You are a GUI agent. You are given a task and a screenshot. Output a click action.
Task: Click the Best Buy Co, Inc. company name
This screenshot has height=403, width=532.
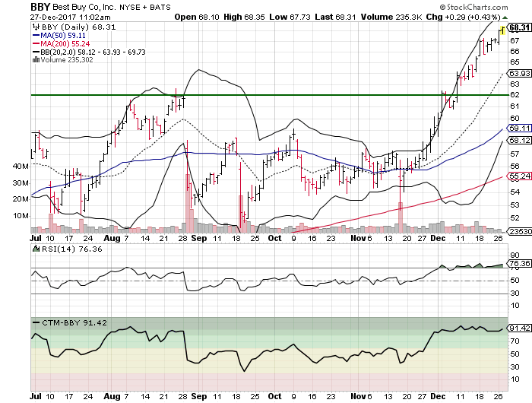pos(84,7)
